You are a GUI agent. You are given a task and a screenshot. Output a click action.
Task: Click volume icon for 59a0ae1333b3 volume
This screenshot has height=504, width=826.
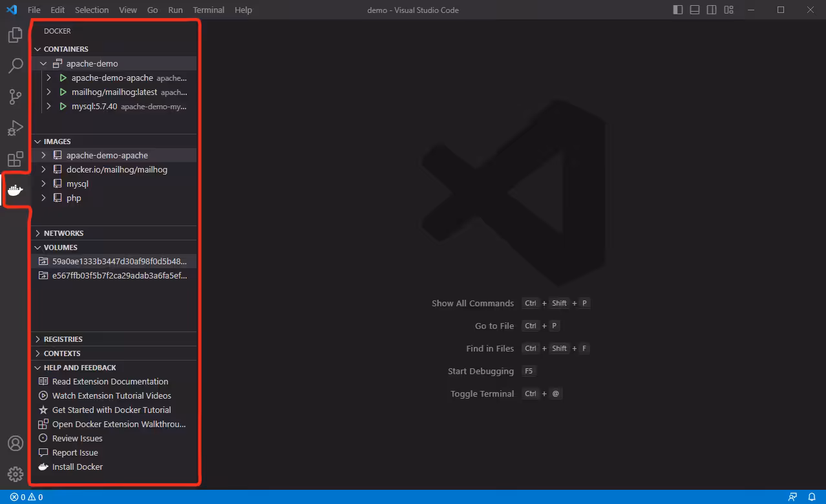click(43, 261)
